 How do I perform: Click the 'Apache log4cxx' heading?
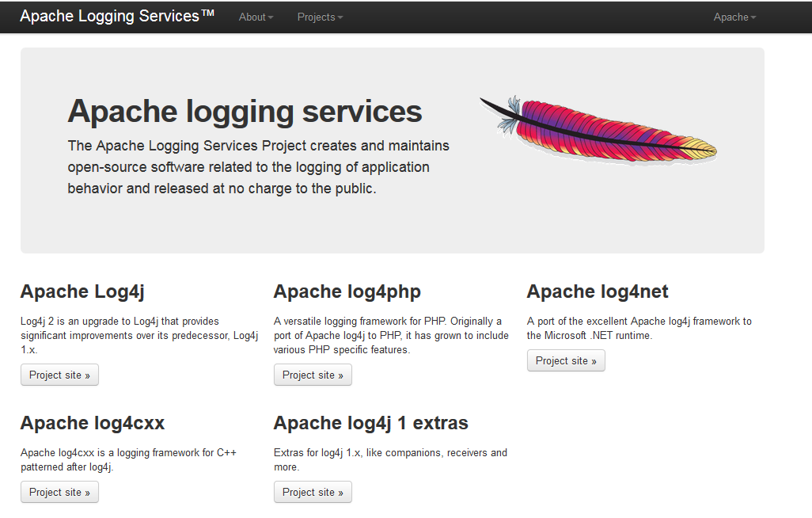93,423
